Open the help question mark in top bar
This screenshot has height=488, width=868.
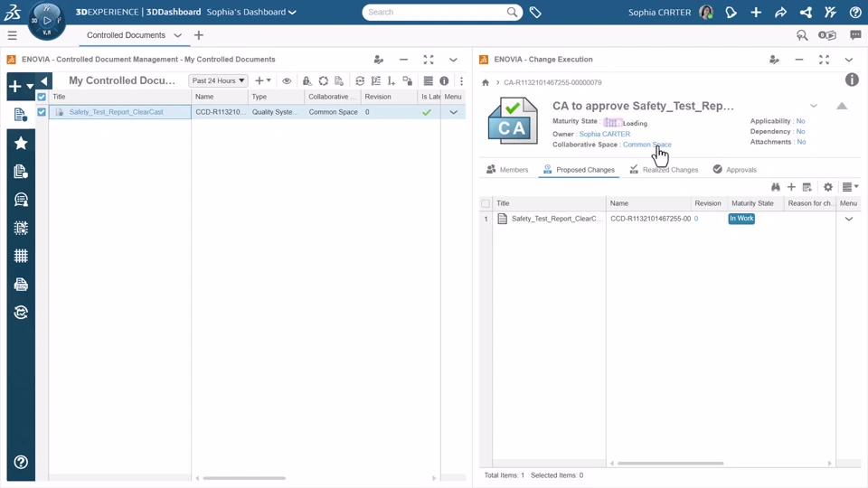[855, 12]
